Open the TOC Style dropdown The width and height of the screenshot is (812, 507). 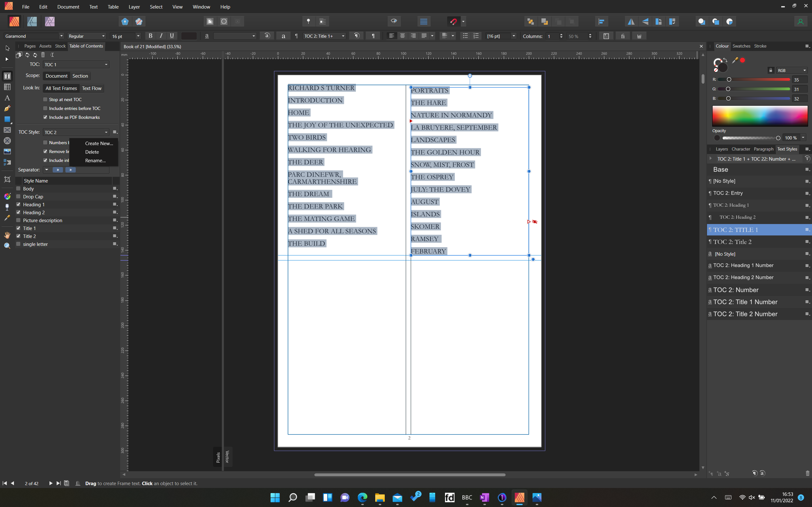click(x=106, y=132)
